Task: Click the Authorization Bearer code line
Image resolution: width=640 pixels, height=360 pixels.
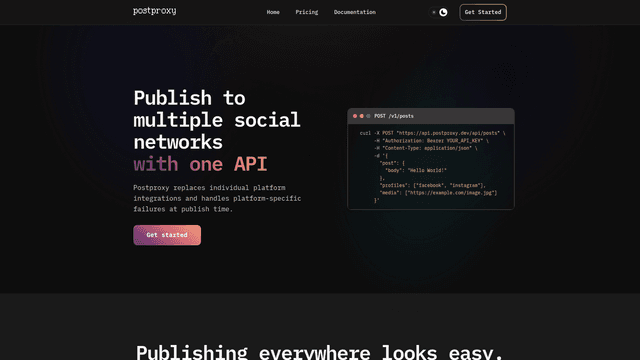Action: 431,141
